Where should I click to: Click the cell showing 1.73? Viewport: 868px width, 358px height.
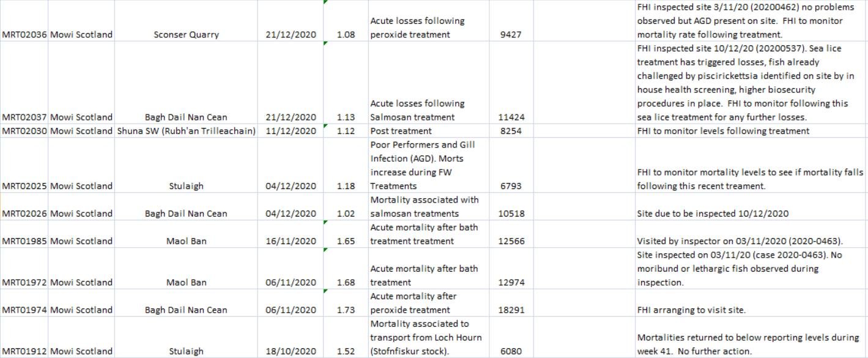[346, 310]
